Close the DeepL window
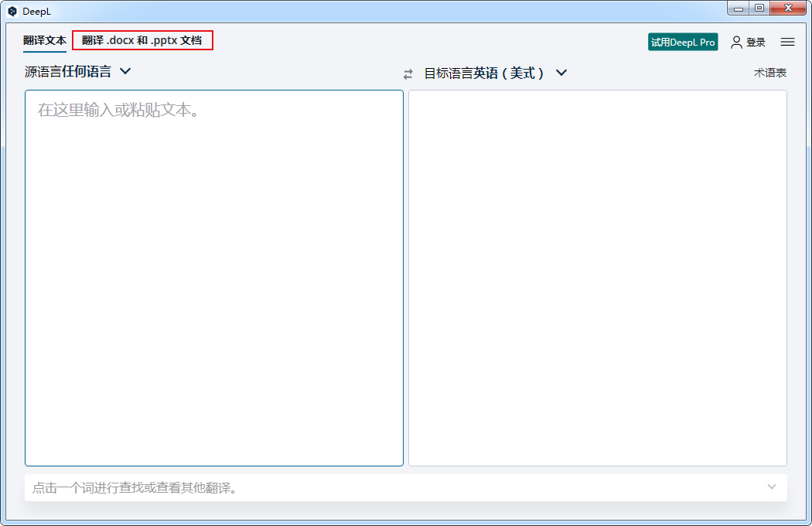812x526 pixels. click(x=788, y=9)
